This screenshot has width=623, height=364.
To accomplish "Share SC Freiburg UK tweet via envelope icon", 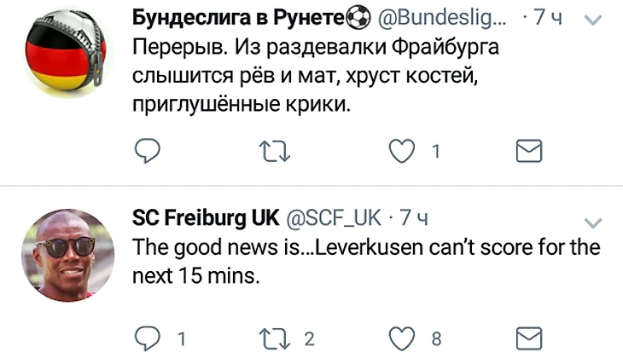I will (530, 338).
